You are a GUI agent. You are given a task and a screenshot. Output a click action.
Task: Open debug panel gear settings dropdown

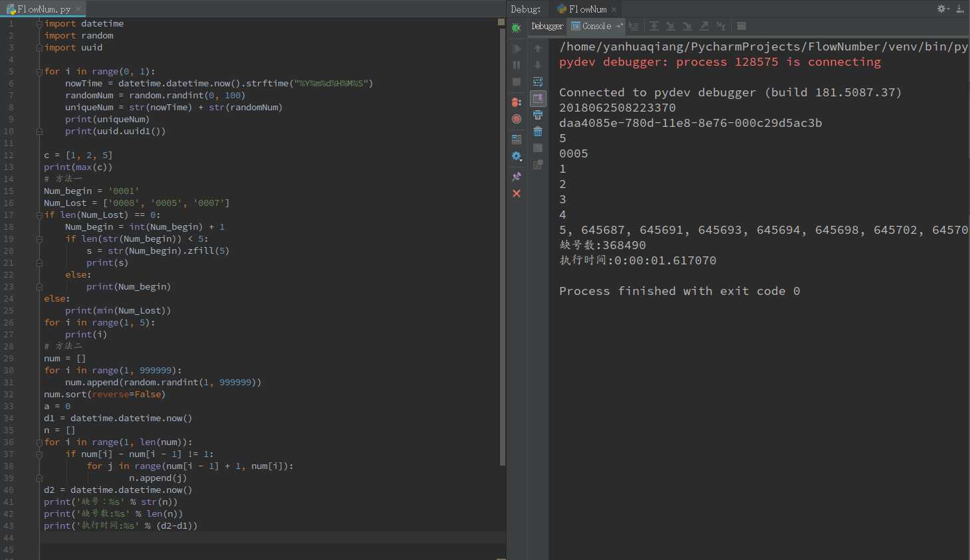943,9
